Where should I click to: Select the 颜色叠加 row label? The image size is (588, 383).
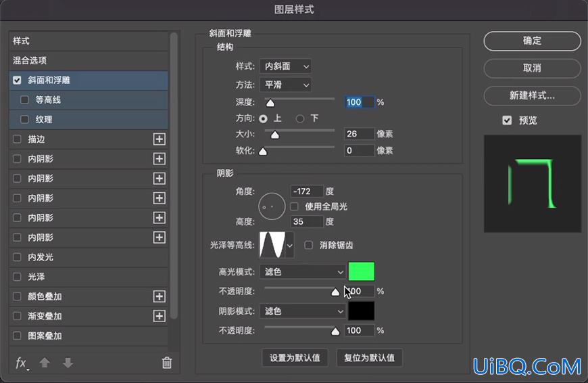[45, 296]
